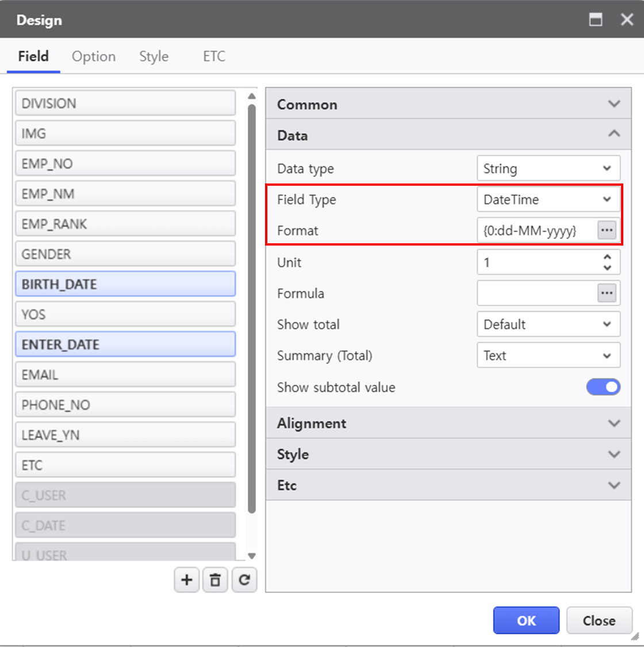Close the Design dialog with X
The image size is (644, 647).
pos(627,20)
